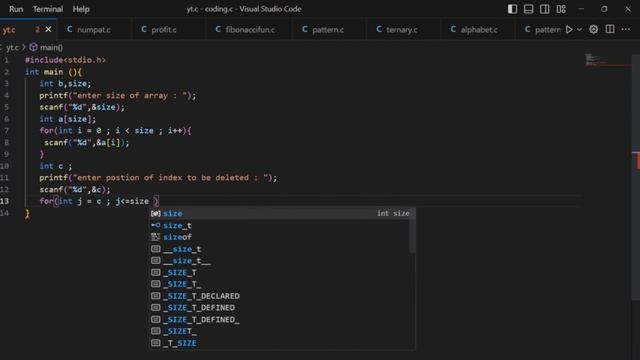Toggle the primary side bar layout icon
Image resolution: width=640 pixels, height=360 pixels.
click(512, 9)
